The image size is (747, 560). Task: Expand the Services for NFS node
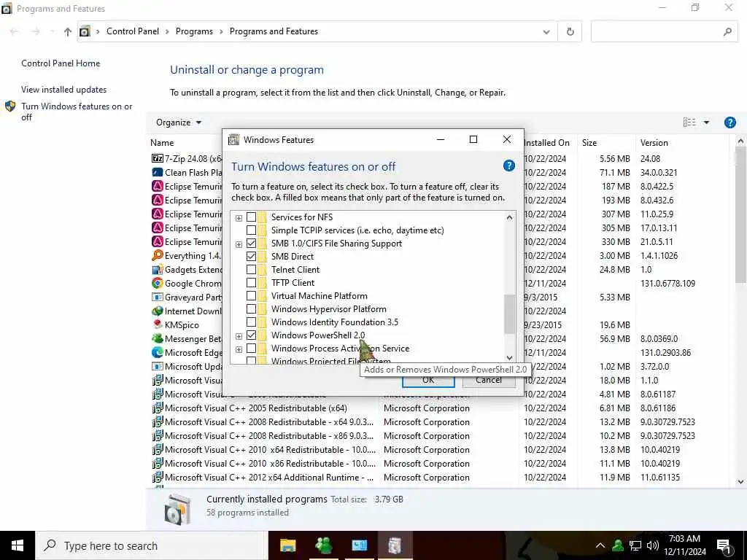tap(239, 218)
